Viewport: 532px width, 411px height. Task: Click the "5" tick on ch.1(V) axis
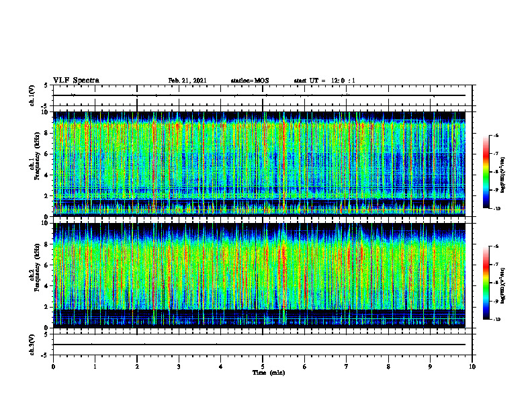tap(47, 86)
